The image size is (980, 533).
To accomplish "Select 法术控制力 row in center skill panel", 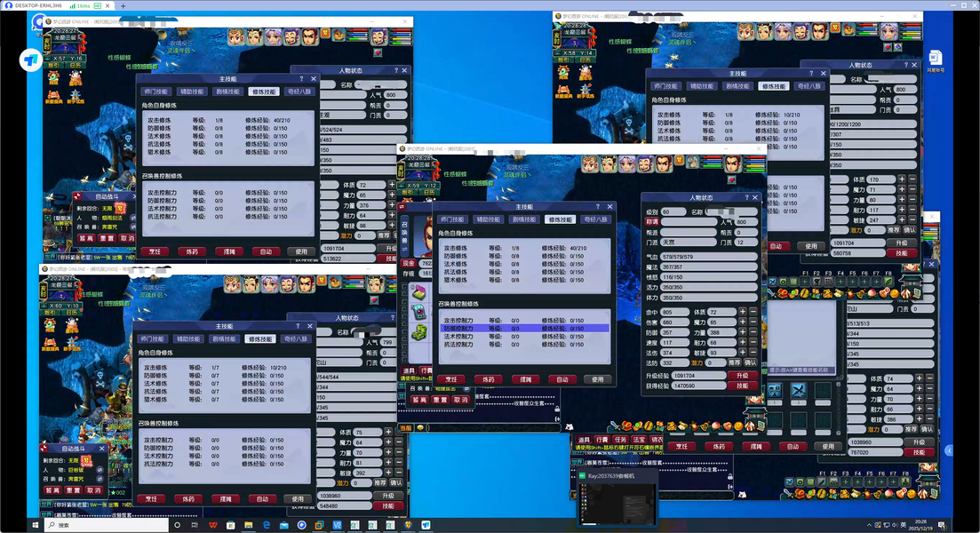I will [523, 336].
